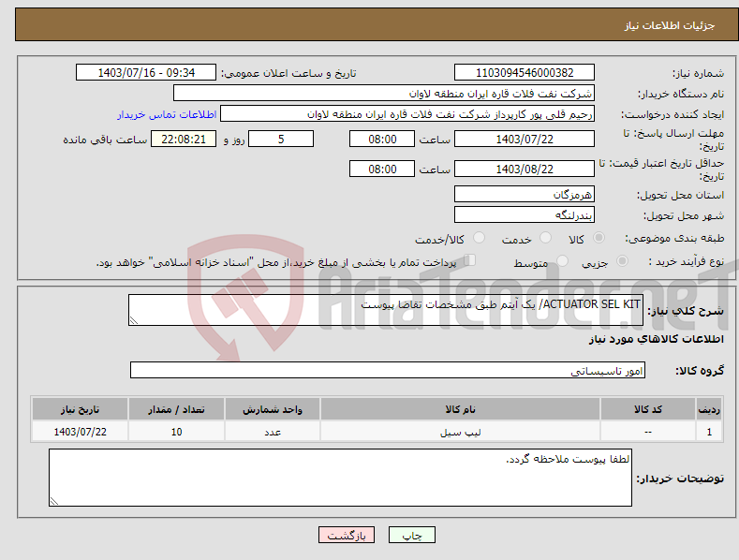Select the خدمت radio button
The width and height of the screenshot is (739, 560).
click(x=545, y=238)
